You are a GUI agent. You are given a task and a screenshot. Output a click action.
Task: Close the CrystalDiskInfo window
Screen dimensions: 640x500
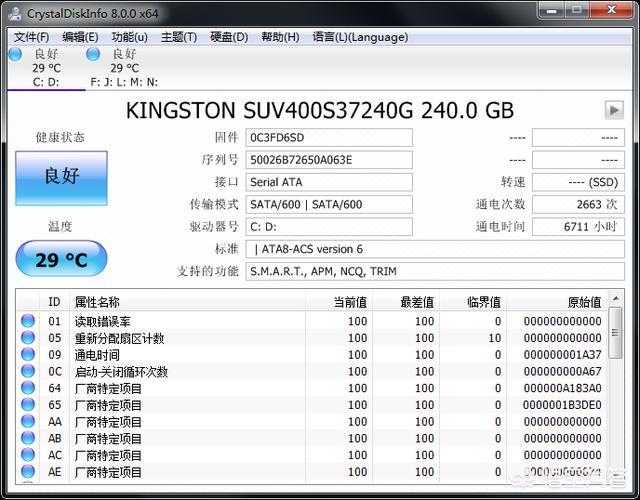point(611,10)
